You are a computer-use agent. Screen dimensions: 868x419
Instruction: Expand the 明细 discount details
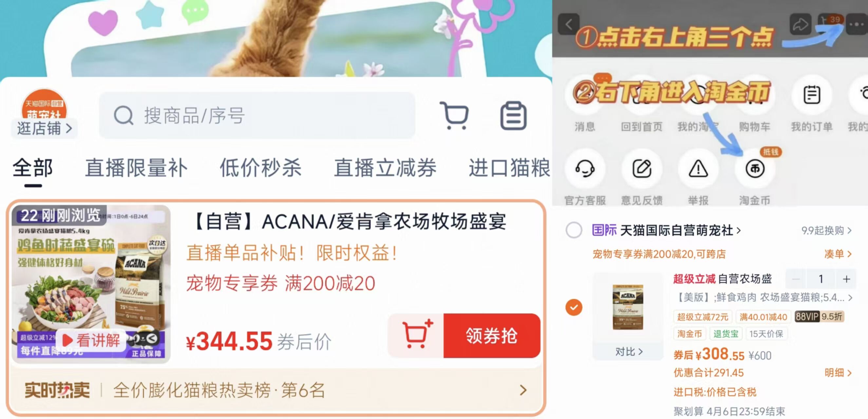[838, 373]
